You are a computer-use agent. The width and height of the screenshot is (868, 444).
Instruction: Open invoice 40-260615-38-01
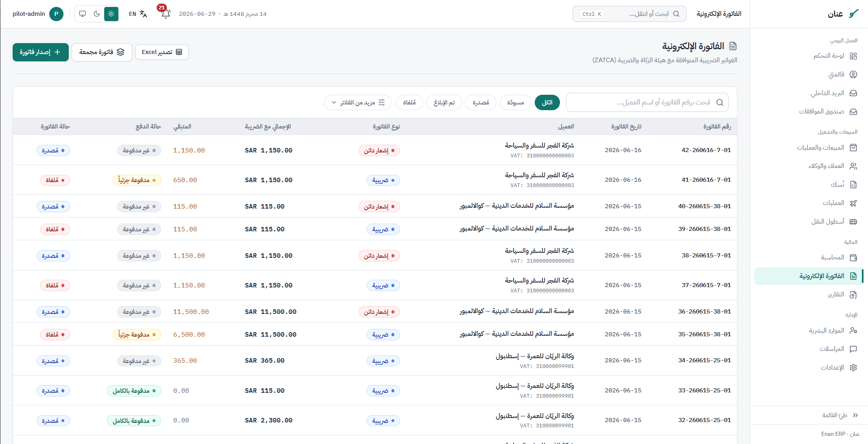tap(704, 206)
